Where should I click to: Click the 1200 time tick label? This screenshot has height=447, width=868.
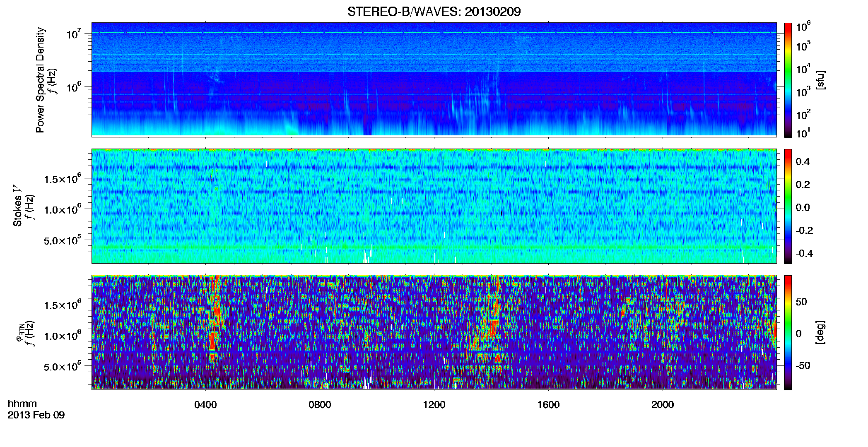[434, 405]
